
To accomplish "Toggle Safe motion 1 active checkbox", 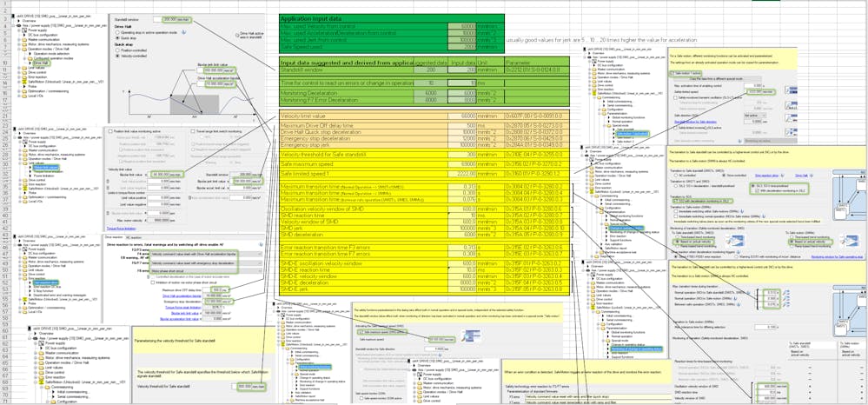I will [x=672, y=73].
